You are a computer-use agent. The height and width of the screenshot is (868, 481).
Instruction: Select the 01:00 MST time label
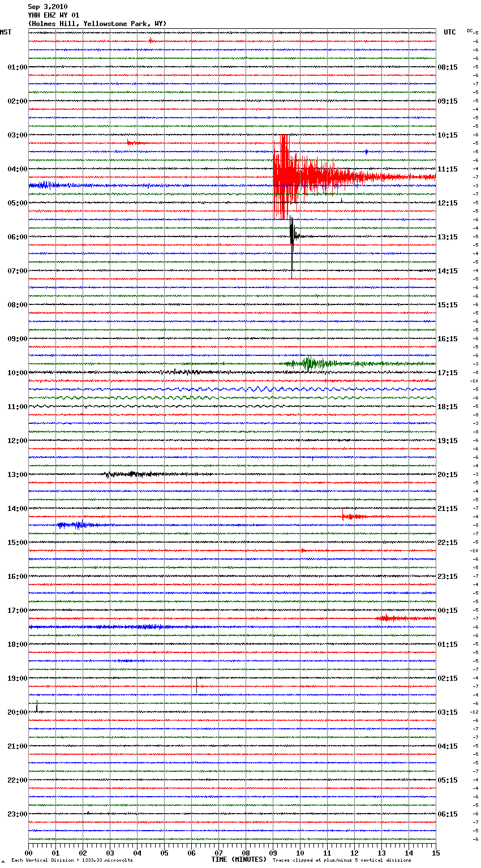coord(18,67)
